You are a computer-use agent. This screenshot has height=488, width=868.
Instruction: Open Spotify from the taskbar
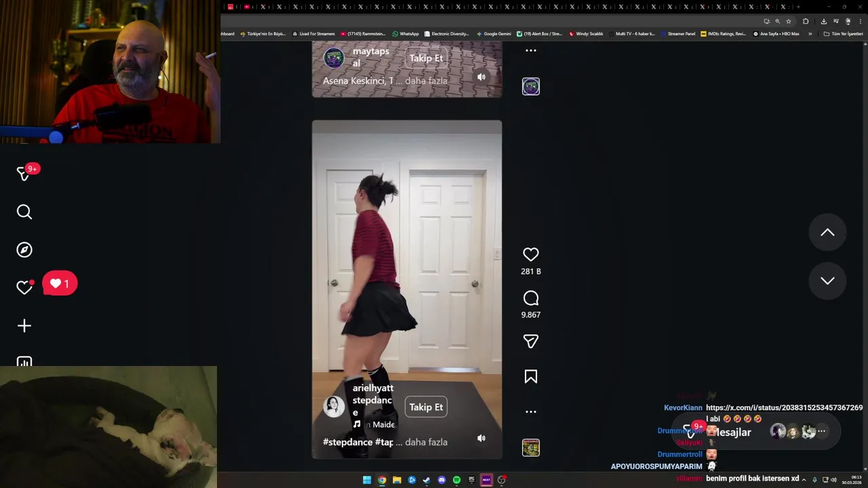[x=456, y=480]
